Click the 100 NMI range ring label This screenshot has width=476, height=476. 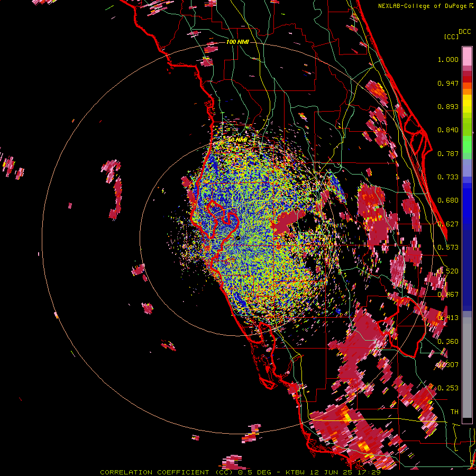(237, 42)
